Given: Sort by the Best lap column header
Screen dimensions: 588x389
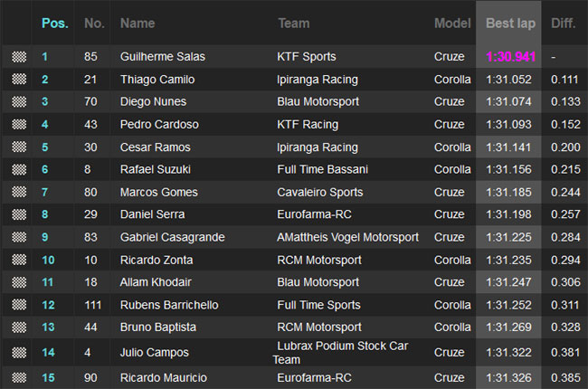Looking at the screenshot, I should point(510,24).
